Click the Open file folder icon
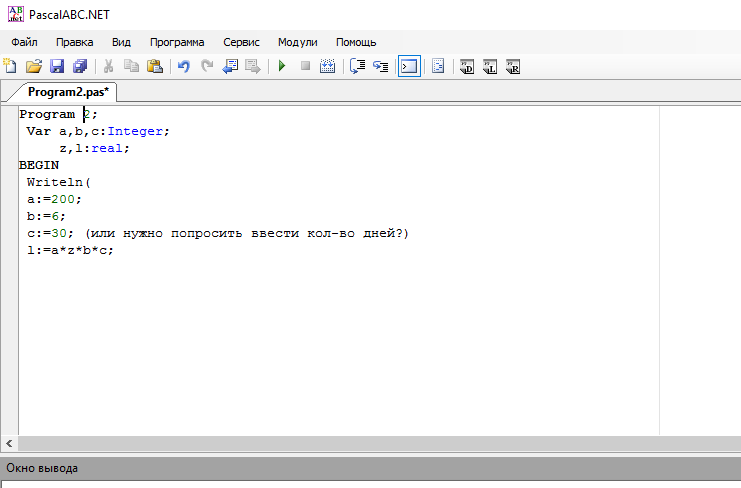The image size is (741, 488). click(x=33, y=67)
